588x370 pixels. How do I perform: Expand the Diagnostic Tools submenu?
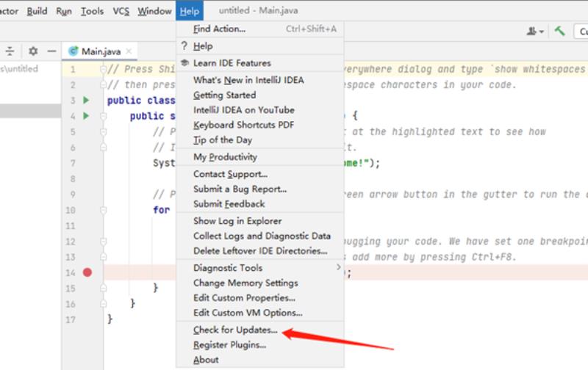[x=260, y=268]
